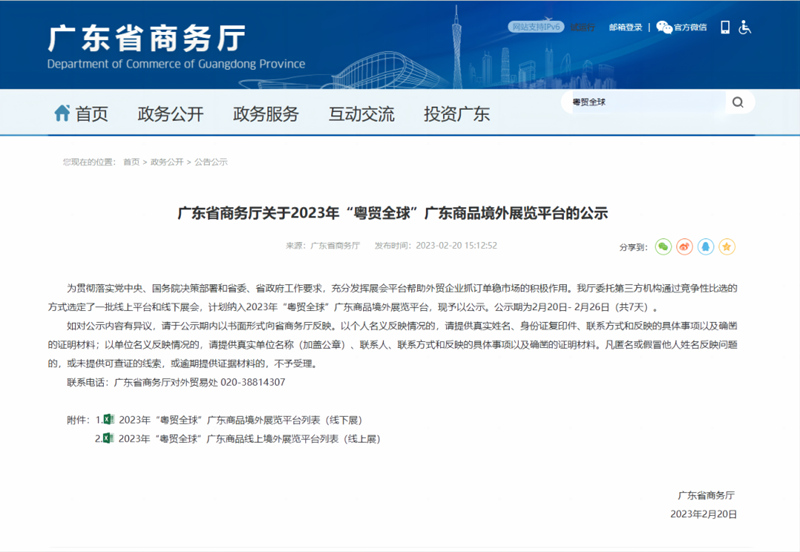Screen dimensions: 800x552
Task: Click the home icon beside 首页
Action: 62,113
